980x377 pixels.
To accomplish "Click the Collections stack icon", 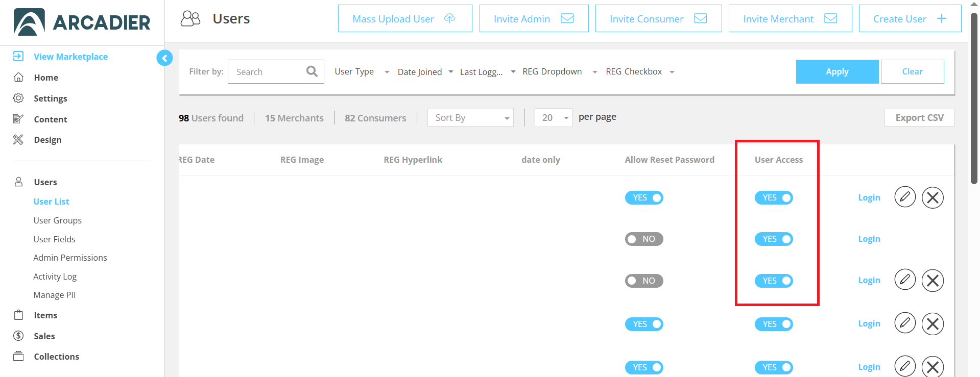I will 18,356.
